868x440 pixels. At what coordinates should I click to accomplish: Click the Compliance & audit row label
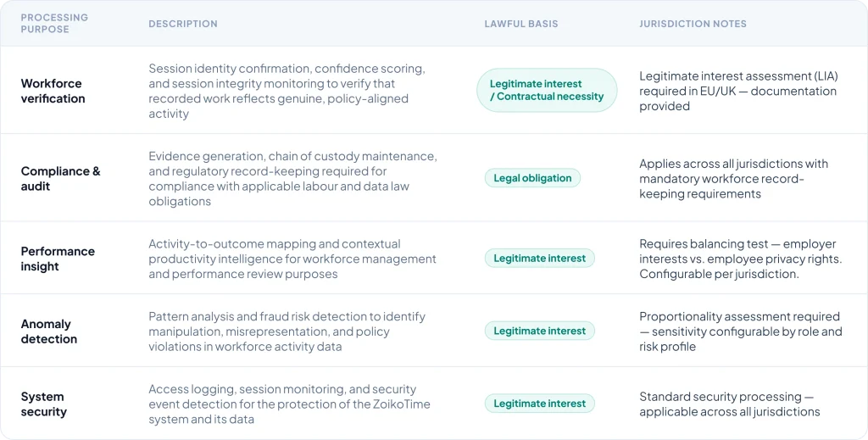60,178
